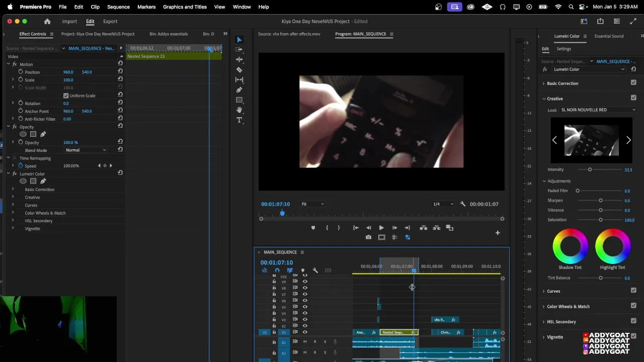Viewport: 644px width, 362px height.
Task: Toggle Uniform Scale checkbox
Action: coord(66,96)
